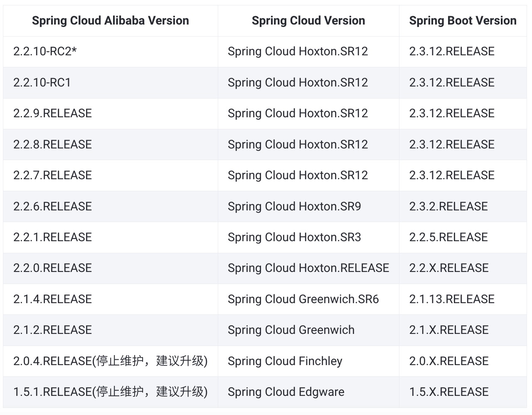Image resolution: width=532 pixels, height=415 pixels.
Task: Click Hoxton.SR12 in the 2.2.7.RELEASE row
Action: point(333,175)
